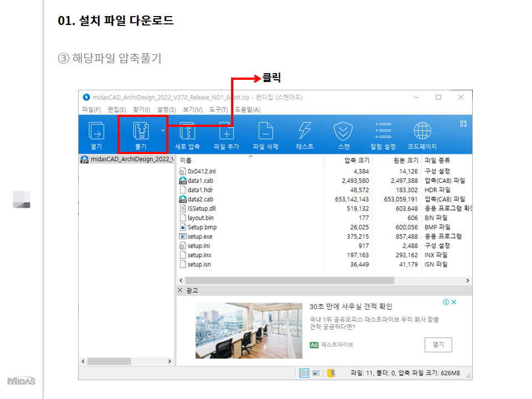
Task: Run the 테스트 lightning icon
Action: coord(305,131)
